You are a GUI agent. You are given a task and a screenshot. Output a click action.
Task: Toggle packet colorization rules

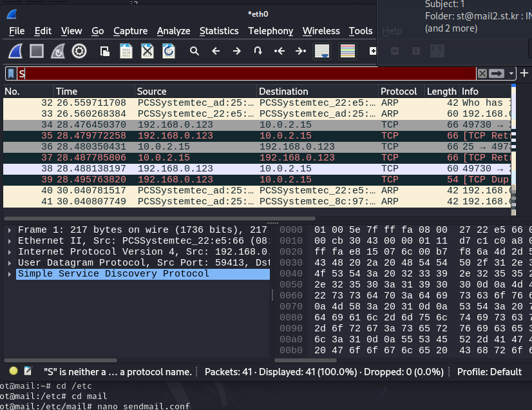347,52
